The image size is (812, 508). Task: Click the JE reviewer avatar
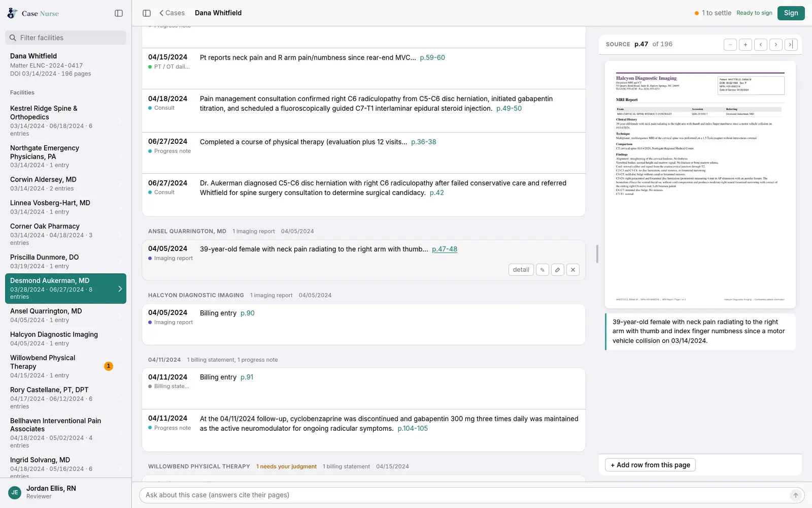[x=15, y=492]
